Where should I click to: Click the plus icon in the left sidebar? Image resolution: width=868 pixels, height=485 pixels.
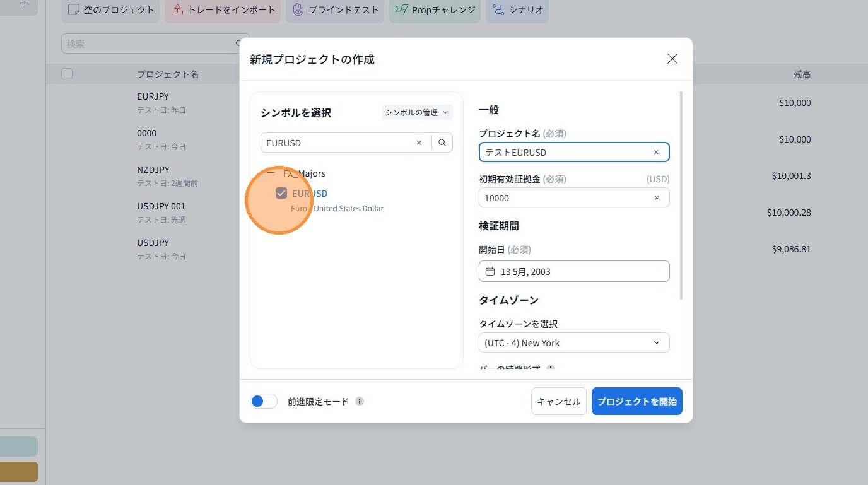[x=25, y=3]
